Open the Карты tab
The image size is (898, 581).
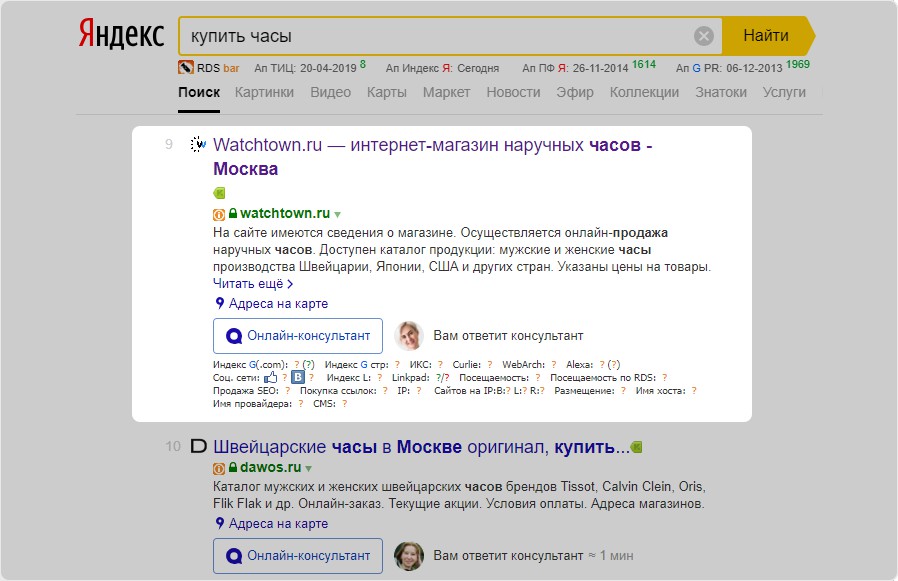(x=387, y=92)
